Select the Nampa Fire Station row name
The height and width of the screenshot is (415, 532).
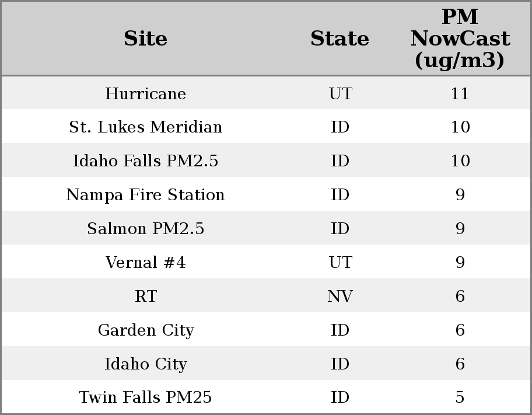[x=146, y=195]
